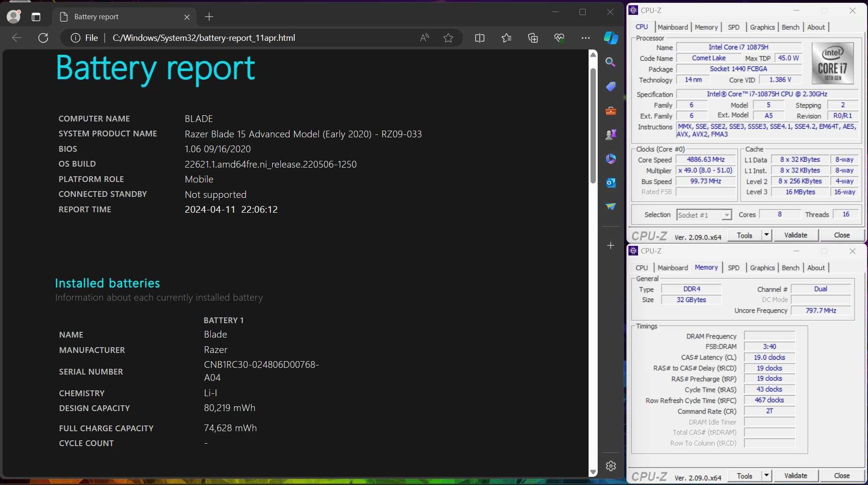The image size is (868, 485).
Task: Open Bench tab in bottom CPU-Z
Action: 790,268
